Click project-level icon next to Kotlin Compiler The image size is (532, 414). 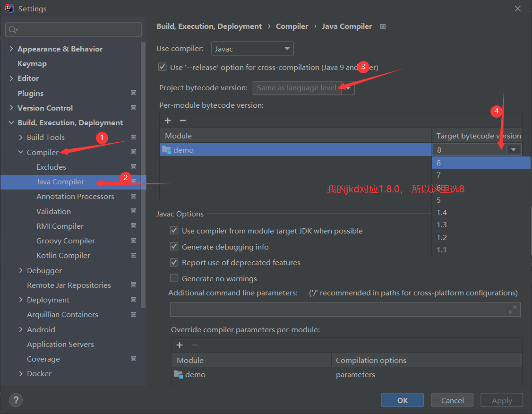pyautogui.click(x=133, y=255)
